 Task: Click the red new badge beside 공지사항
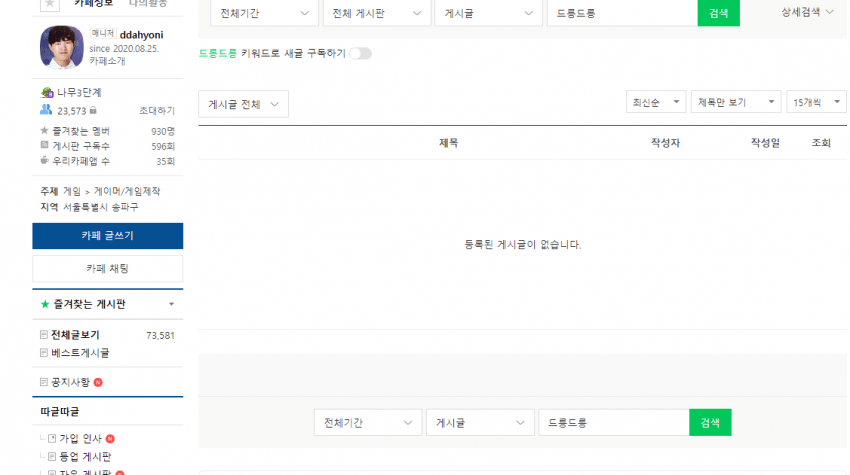[x=98, y=382]
